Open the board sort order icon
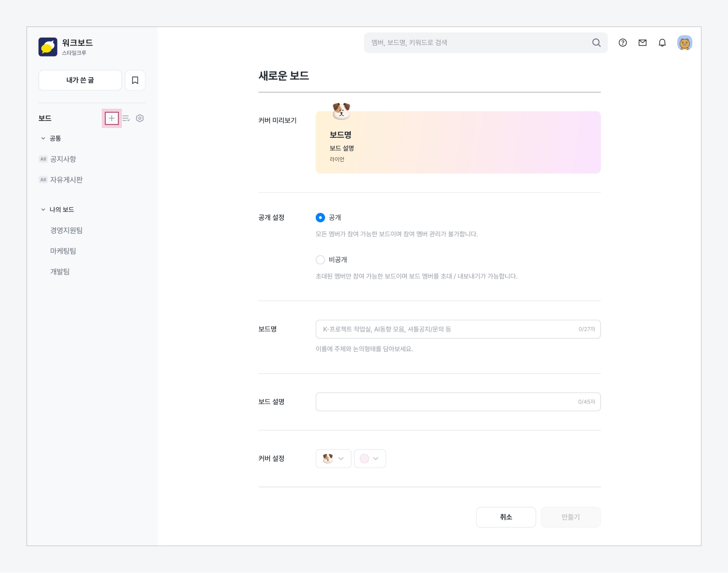Image resolution: width=728 pixels, height=573 pixels. pyautogui.click(x=126, y=118)
